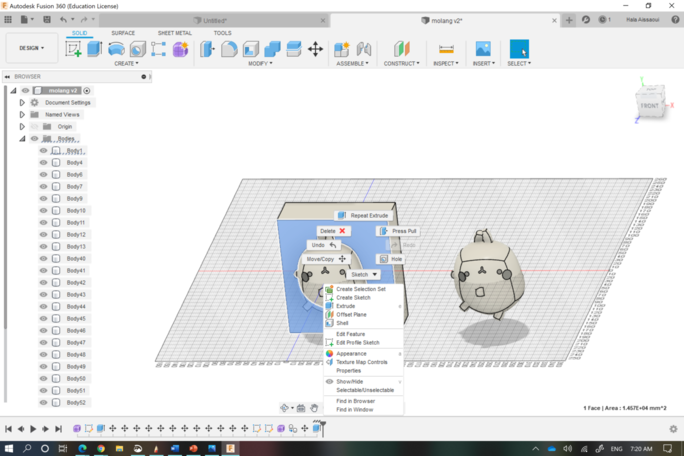Toggle visibility of the Bodies folder
Image resolution: width=684 pixels, height=456 pixels.
point(34,139)
